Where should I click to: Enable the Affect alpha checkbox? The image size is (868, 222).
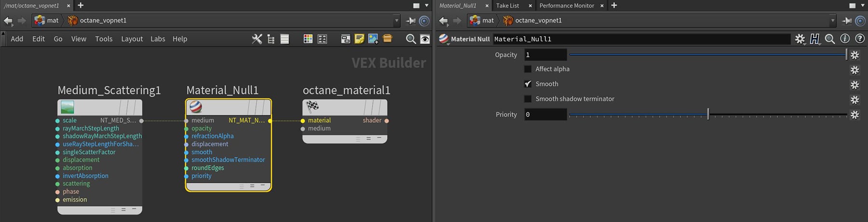528,69
